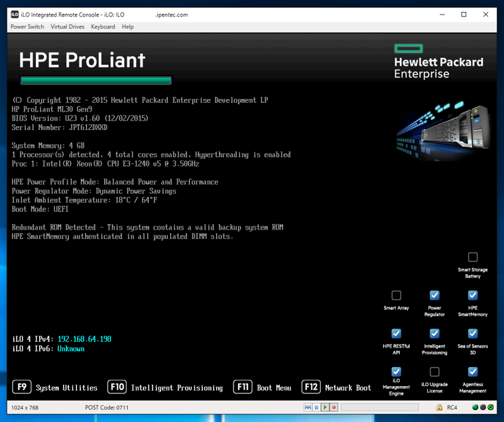Skip capture playback to start

tap(308, 407)
